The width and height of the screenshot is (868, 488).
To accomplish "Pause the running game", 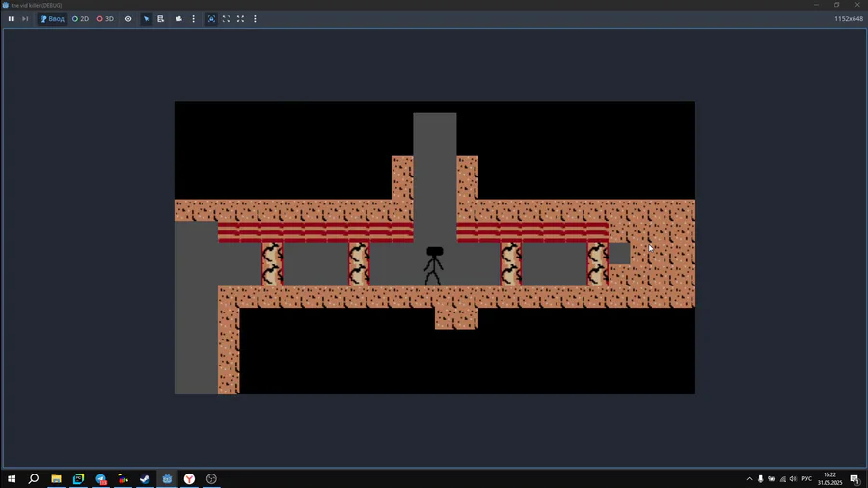I will (11, 19).
